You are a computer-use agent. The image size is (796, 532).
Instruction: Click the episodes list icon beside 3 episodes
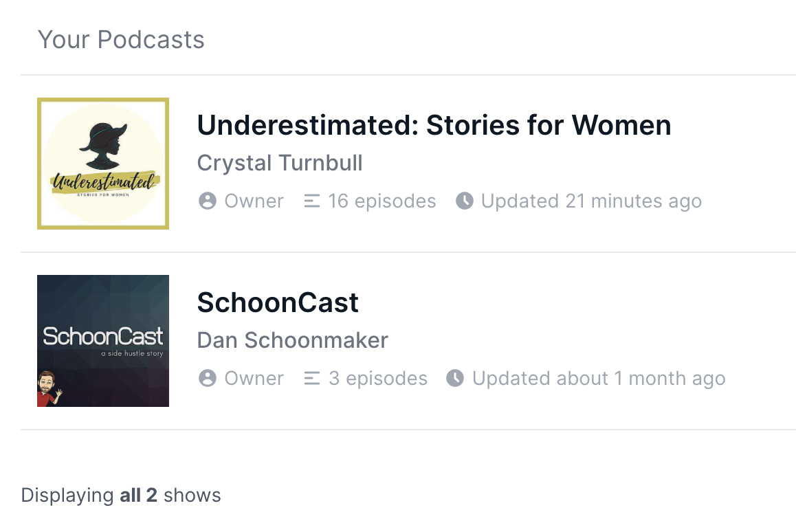tap(312, 379)
